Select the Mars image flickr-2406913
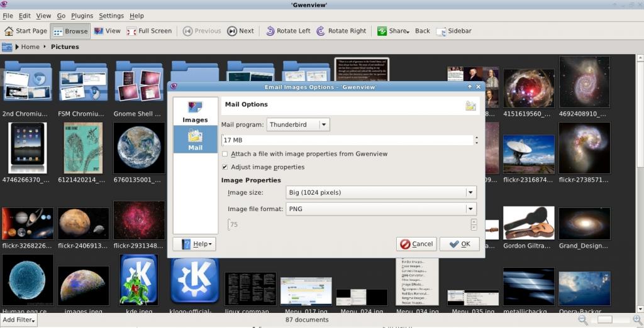644x328 pixels. [x=84, y=224]
